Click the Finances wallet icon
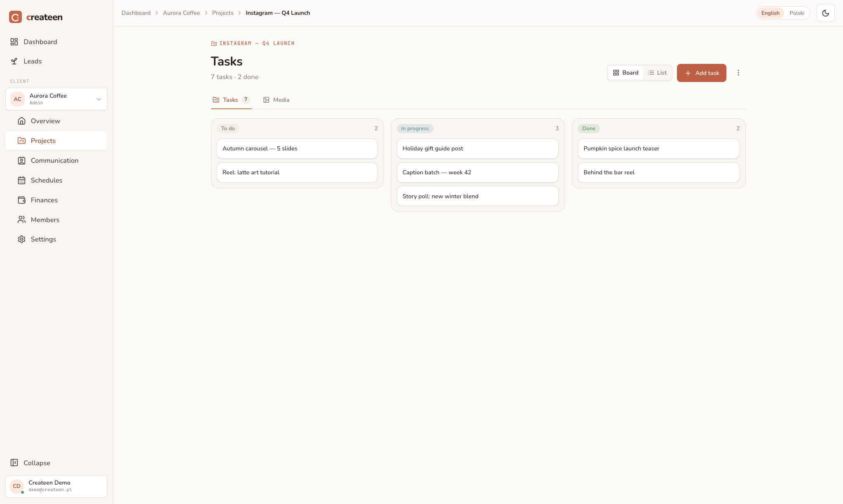 coord(21,200)
